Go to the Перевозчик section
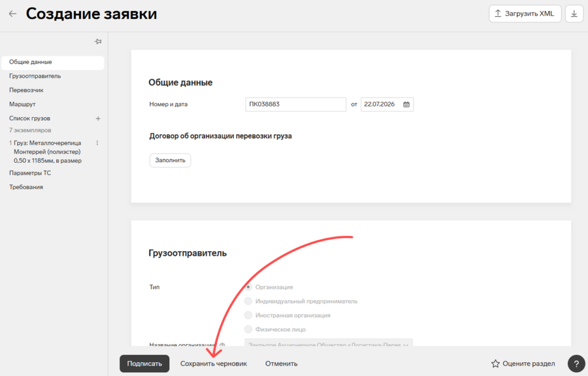The image size is (588, 376). [26, 90]
